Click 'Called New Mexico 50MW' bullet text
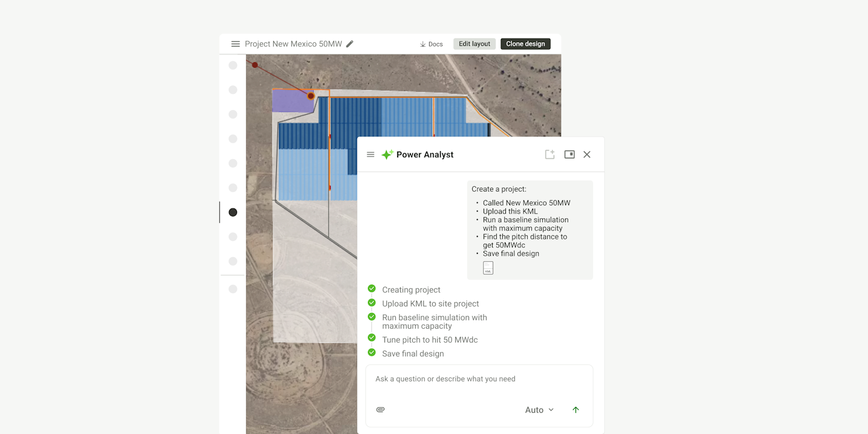Viewport: 868px width, 434px height. pos(526,203)
